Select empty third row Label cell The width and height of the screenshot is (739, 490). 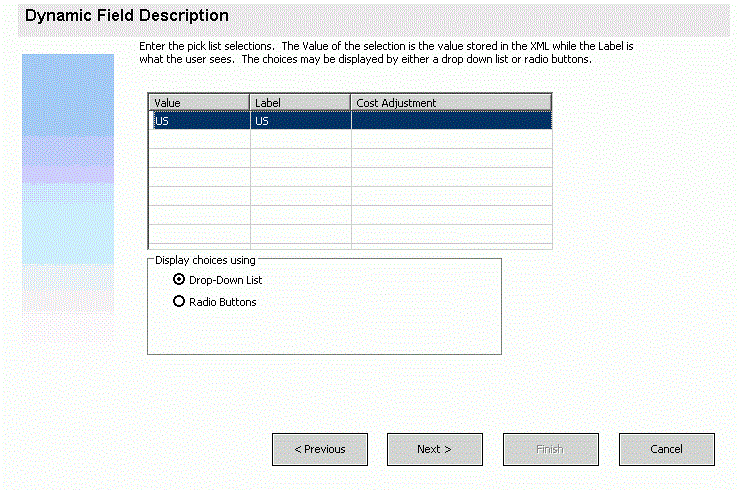point(300,158)
